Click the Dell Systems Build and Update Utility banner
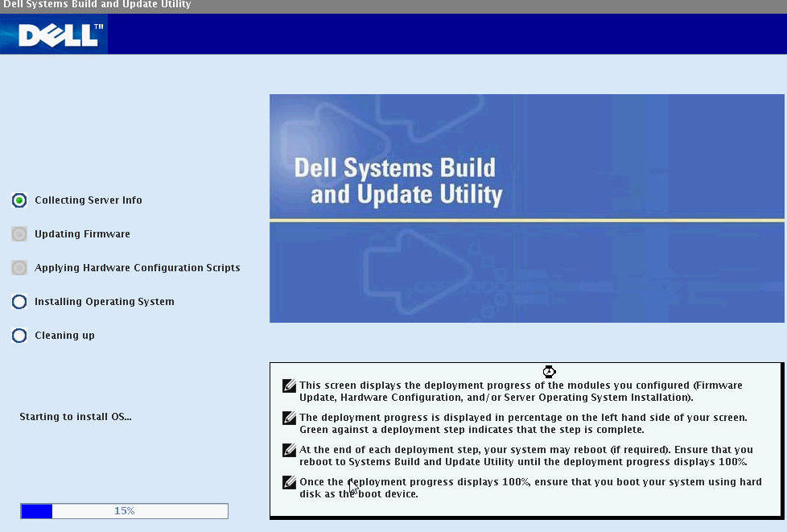Screen dimensions: 787x532 [x=527, y=208]
